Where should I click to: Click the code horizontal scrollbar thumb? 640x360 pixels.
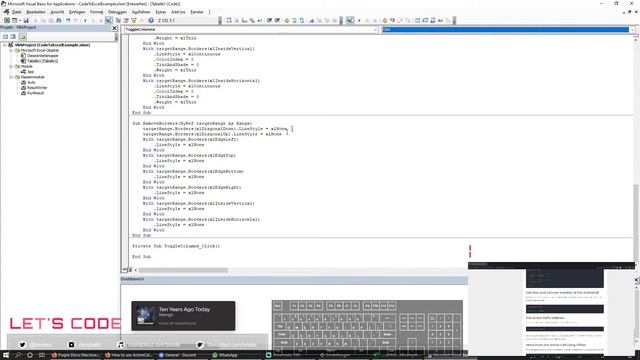[x=183, y=270]
